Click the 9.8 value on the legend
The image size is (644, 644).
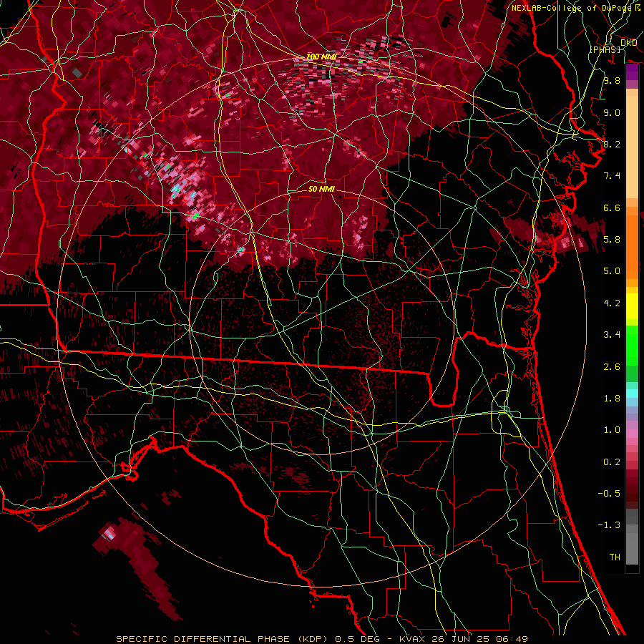tap(612, 81)
